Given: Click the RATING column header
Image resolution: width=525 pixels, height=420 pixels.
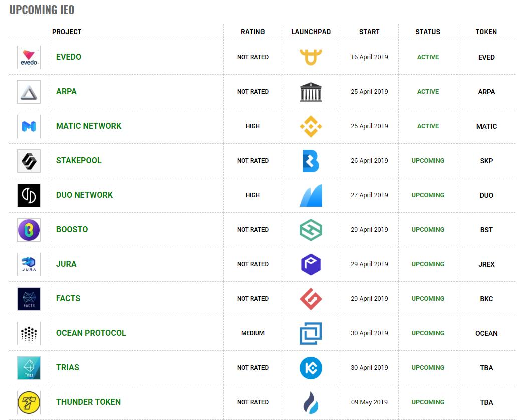Looking at the screenshot, I should pos(253,32).
